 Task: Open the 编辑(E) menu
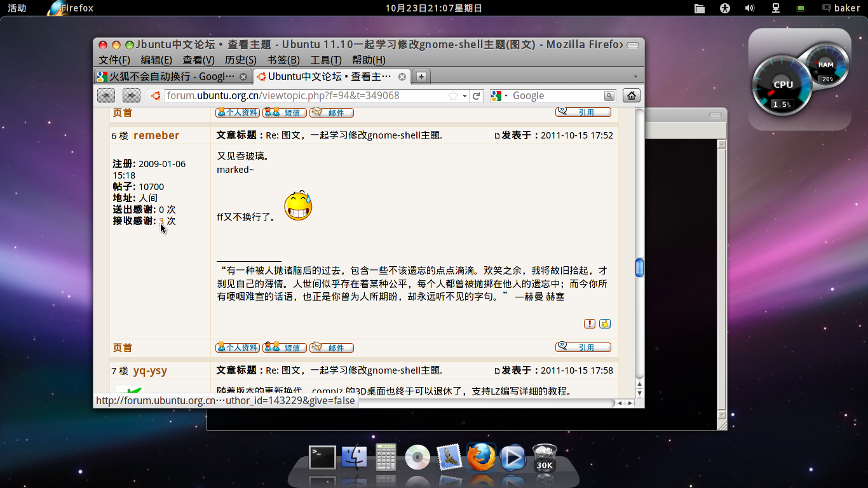coord(156,60)
